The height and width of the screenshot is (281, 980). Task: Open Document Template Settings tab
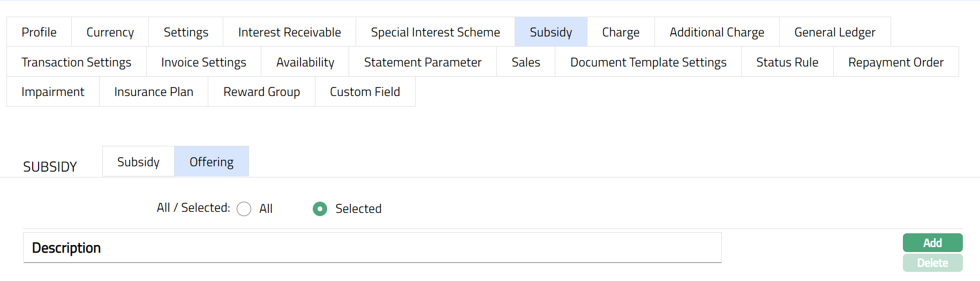tap(648, 62)
